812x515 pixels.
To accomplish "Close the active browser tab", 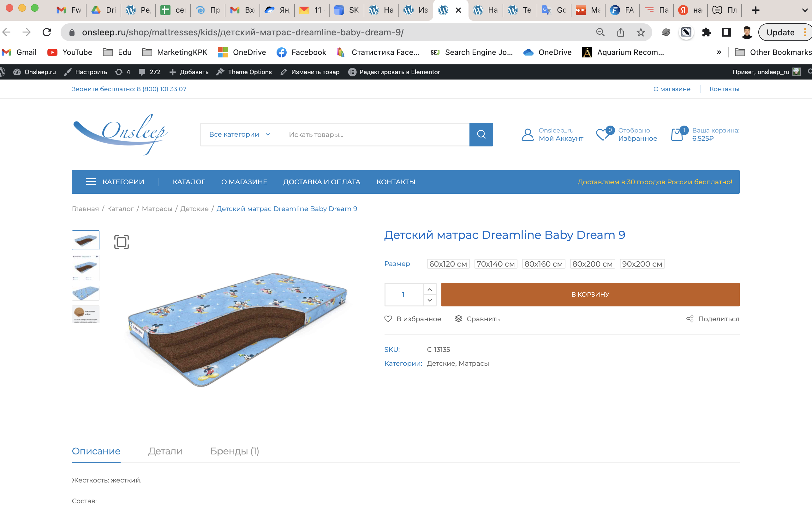I will click(x=458, y=10).
